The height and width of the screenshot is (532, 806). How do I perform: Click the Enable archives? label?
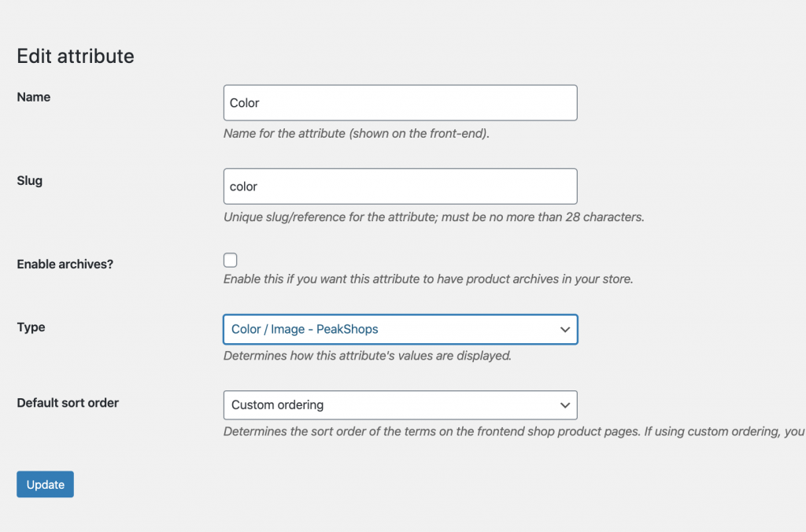[65, 264]
